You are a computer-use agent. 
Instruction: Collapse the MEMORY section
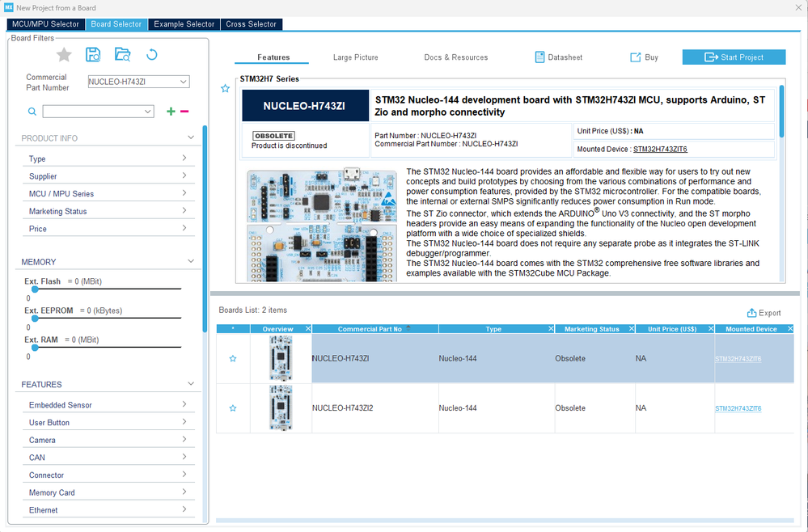coord(191,261)
